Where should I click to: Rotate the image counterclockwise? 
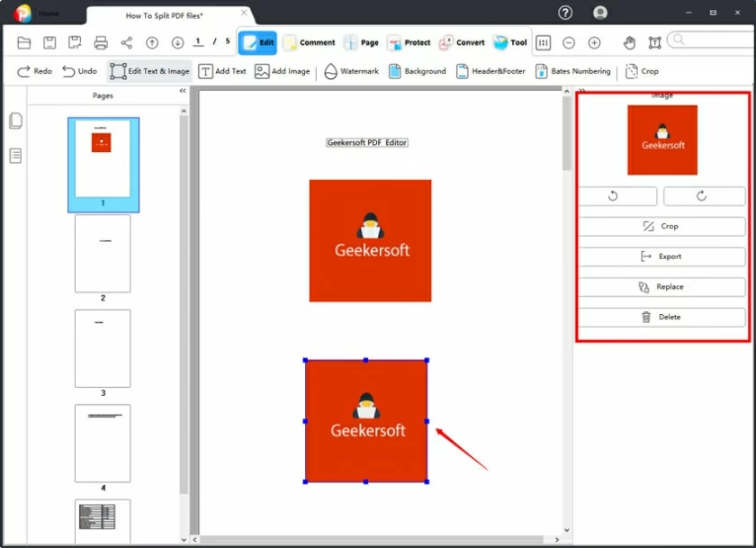coord(618,195)
